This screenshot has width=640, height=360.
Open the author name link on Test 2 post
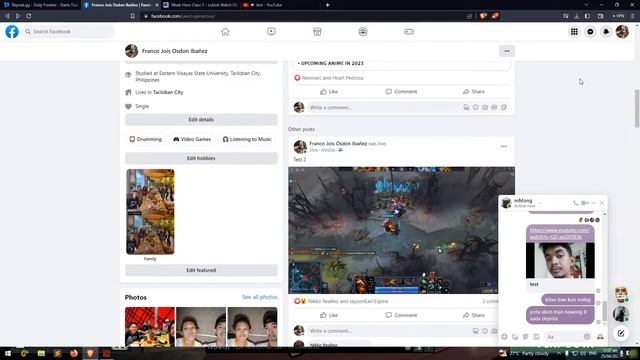coord(338,144)
